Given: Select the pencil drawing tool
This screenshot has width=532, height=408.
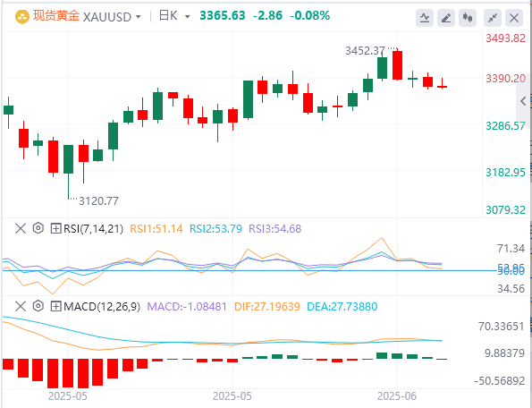Looking at the screenshot, I should click(446, 18).
